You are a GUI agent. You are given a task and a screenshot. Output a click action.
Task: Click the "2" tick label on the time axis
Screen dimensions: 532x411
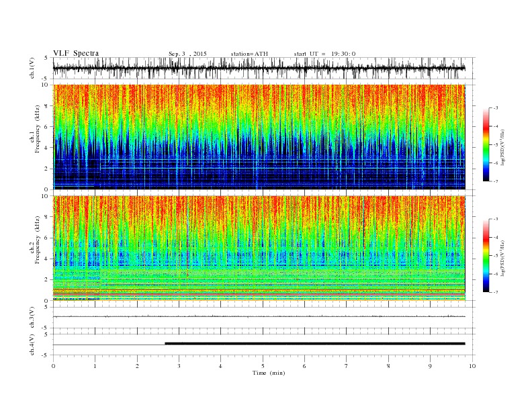(137, 366)
